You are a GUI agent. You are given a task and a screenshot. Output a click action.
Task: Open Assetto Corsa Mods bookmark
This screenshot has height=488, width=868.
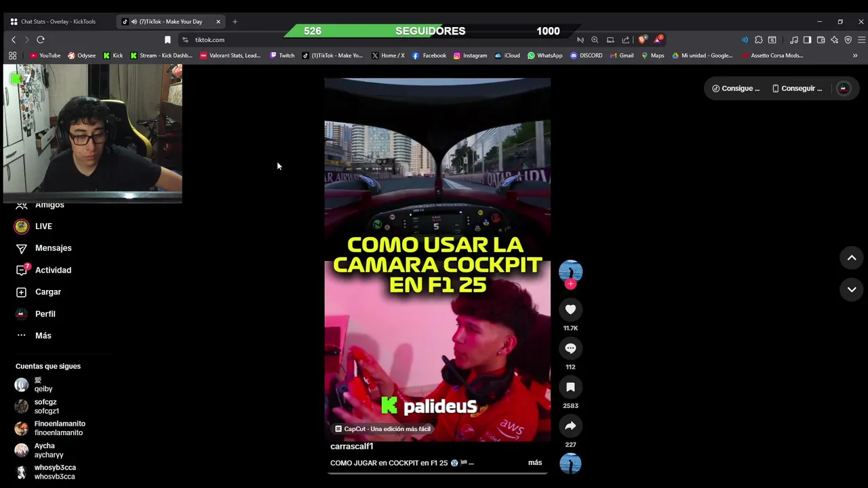[772, 56]
